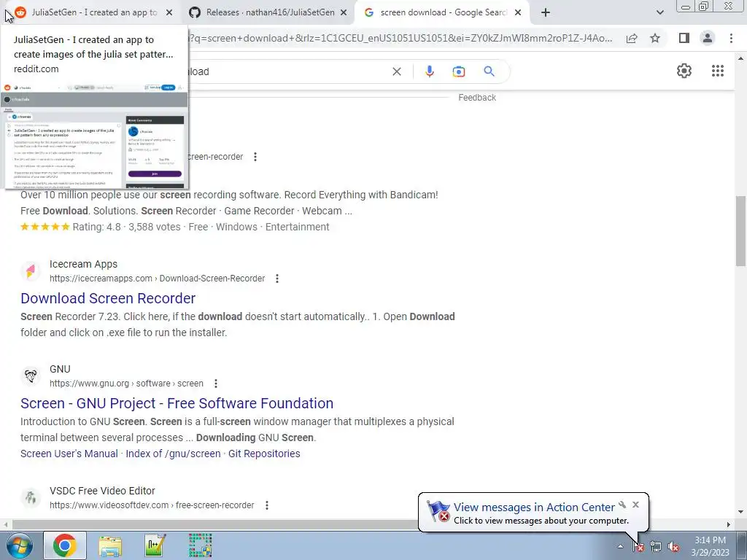The height and width of the screenshot is (560, 747).
Task: Click the horizontal scroll right arrow
Action: pos(729,524)
